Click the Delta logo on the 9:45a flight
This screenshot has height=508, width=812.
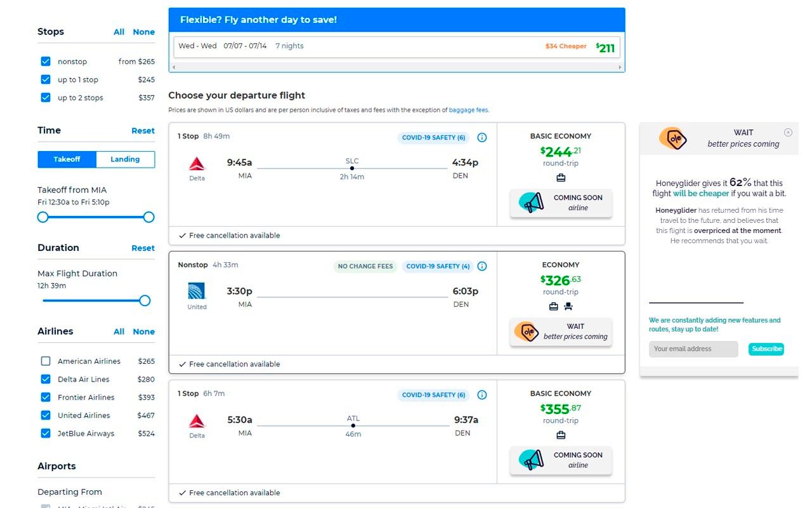(x=197, y=164)
